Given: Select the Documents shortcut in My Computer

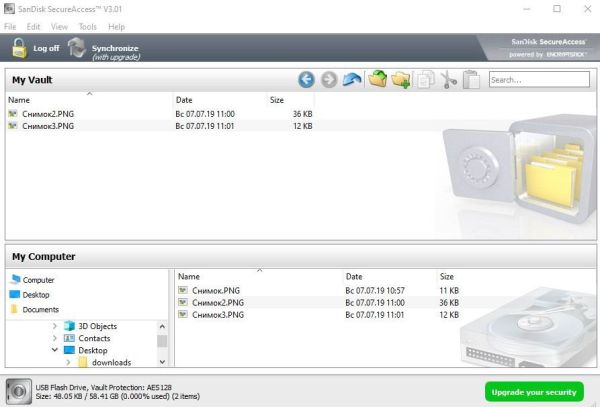Looking at the screenshot, I should pos(38,310).
